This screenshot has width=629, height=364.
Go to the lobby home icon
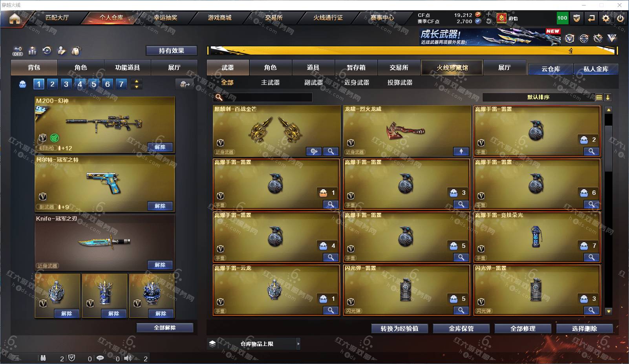click(15, 18)
